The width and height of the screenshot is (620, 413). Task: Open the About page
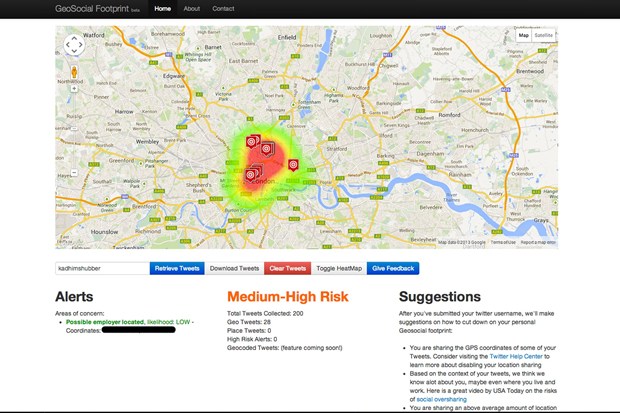coord(191,9)
